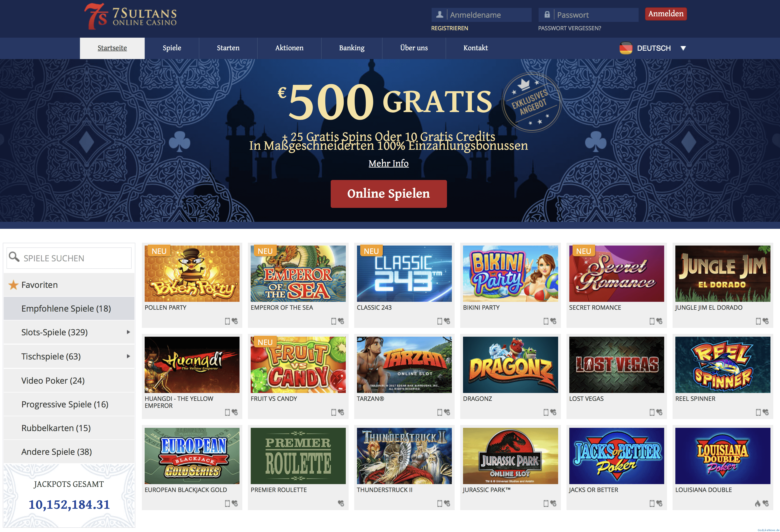Open the Aktionen menu item
Image resolution: width=780 pixels, height=532 pixels.
[289, 48]
